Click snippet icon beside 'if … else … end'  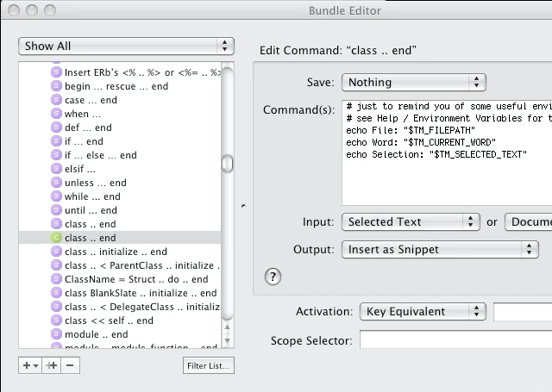pyautogui.click(x=56, y=155)
